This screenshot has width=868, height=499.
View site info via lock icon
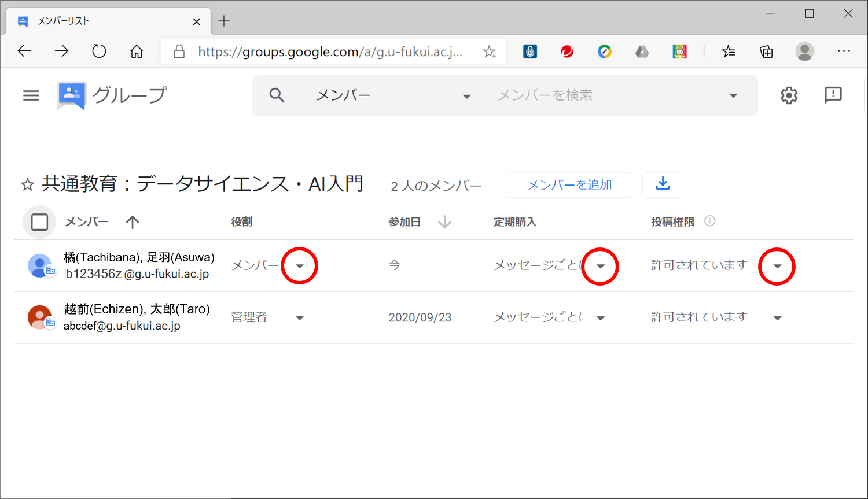179,51
